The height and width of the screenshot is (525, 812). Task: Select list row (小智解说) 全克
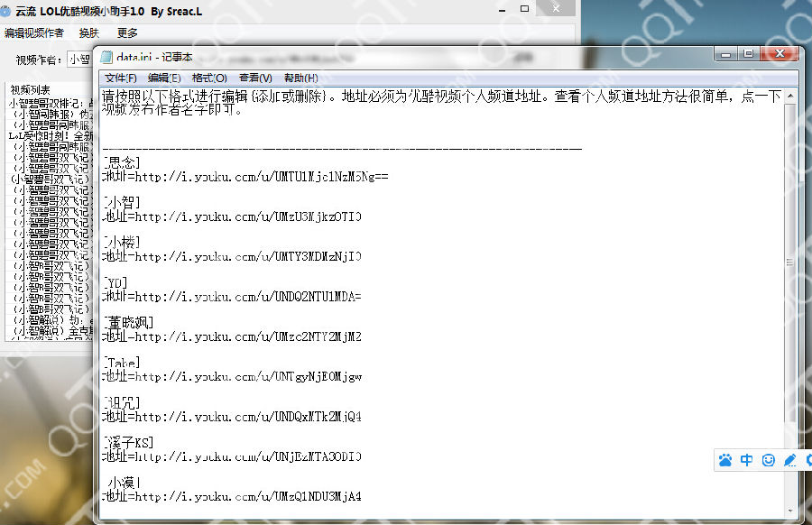(x=51, y=331)
